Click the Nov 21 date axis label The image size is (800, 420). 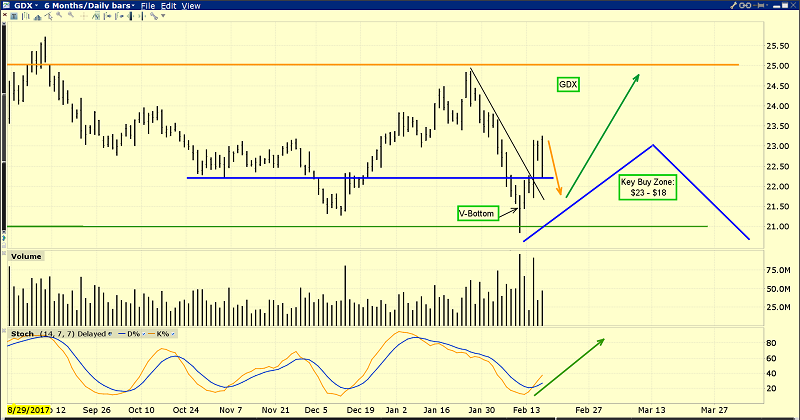(x=276, y=410)
